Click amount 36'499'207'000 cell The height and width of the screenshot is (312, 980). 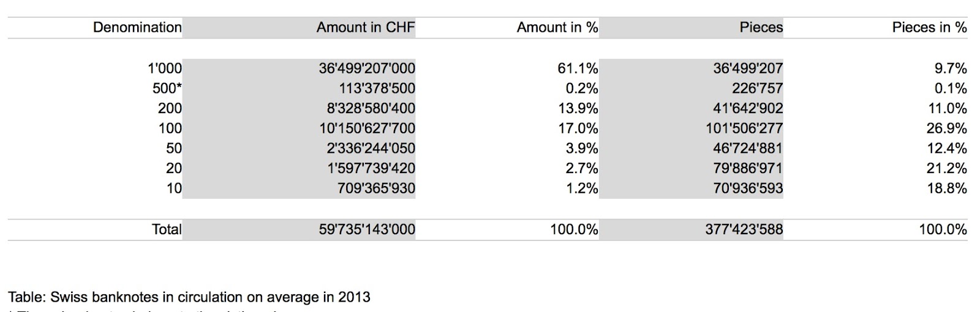point(367,68)
